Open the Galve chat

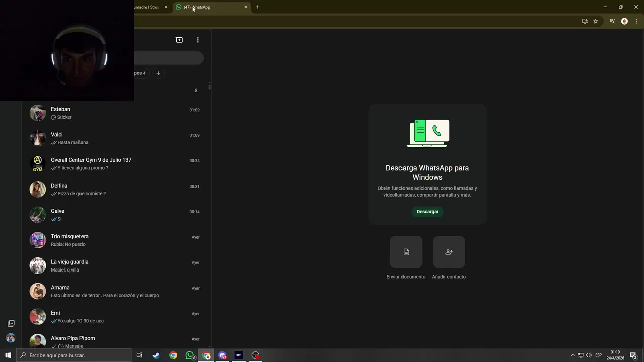[117, 215]
